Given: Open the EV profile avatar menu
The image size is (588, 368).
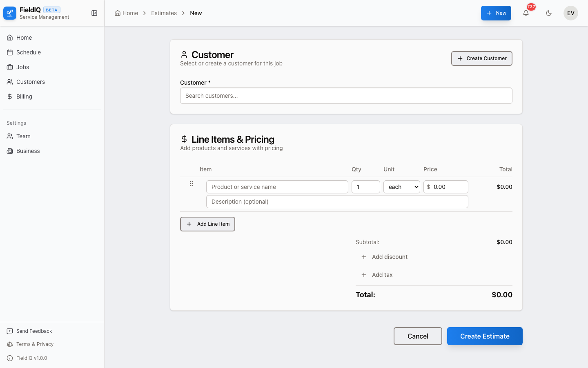Looking at the screenshot, I should [570, 13].
